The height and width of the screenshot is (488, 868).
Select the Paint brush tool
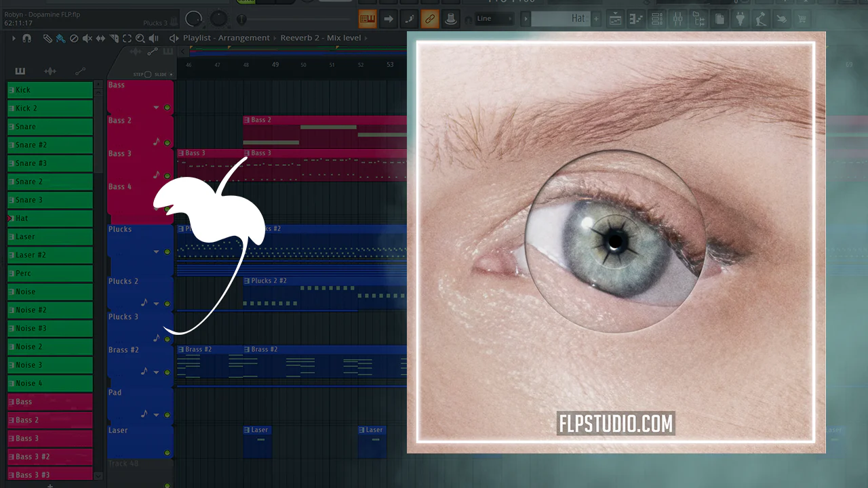(x=61, y=39)
